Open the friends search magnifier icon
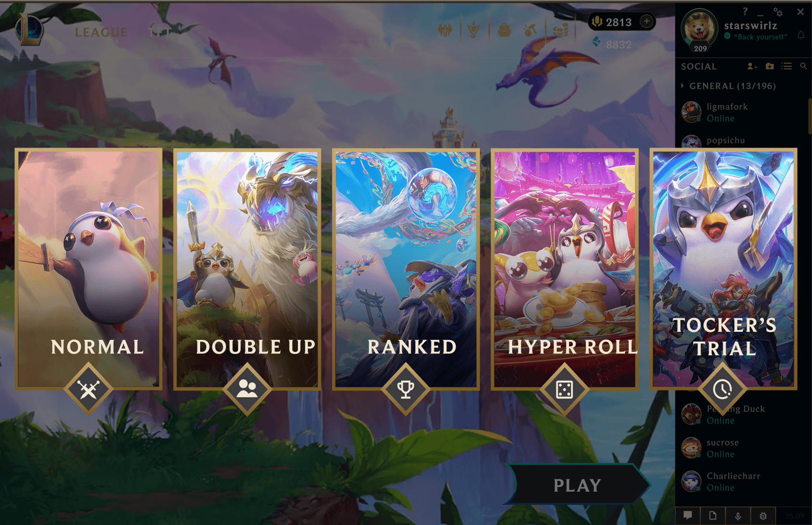 tap(804, 66)
